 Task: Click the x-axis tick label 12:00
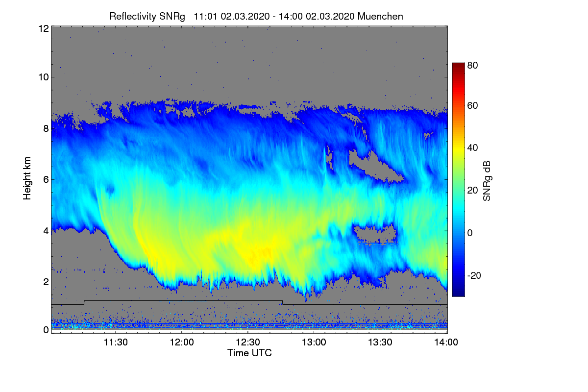pyautogui.click(x=182, y=342)
